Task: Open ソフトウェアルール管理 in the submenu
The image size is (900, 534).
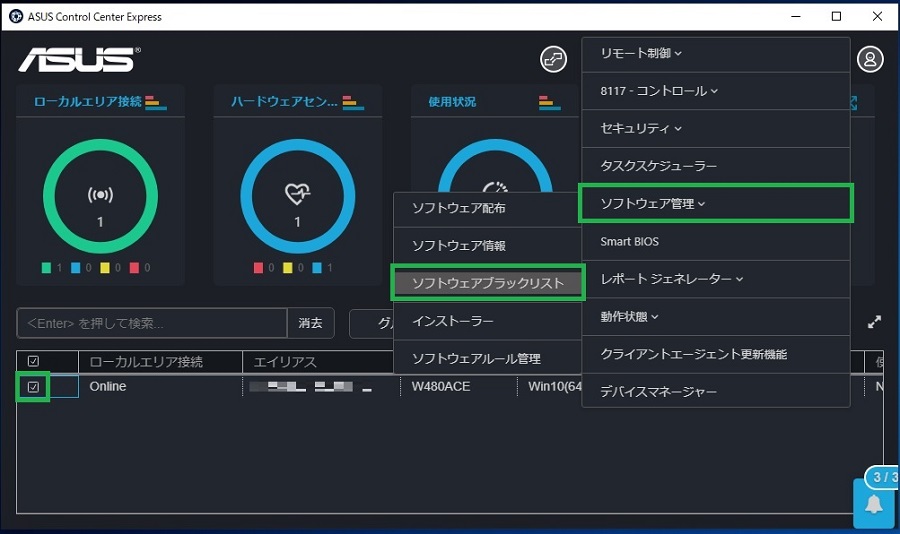Action: point(487,358)
